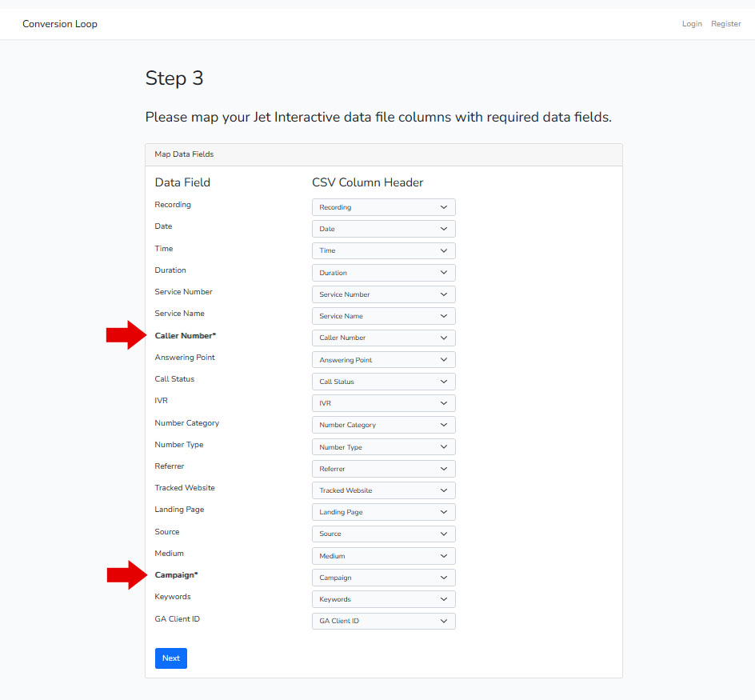Open the Call Status dropdown

pyautogui.click(x=383, y=382)
